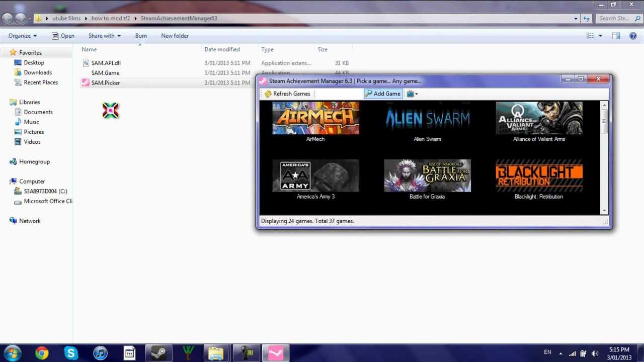
Task: Open Favorites in the navigation pane
Action: coord(30,52)
